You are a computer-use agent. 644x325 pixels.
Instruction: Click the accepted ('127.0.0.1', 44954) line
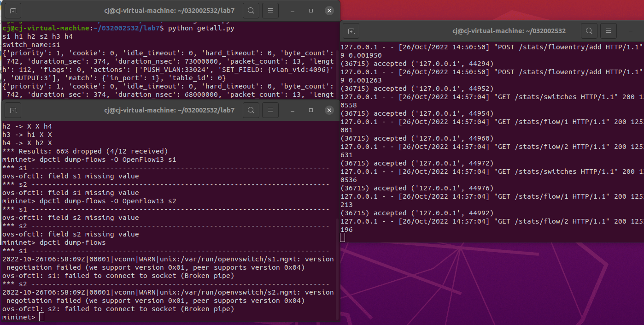[417, 113]
